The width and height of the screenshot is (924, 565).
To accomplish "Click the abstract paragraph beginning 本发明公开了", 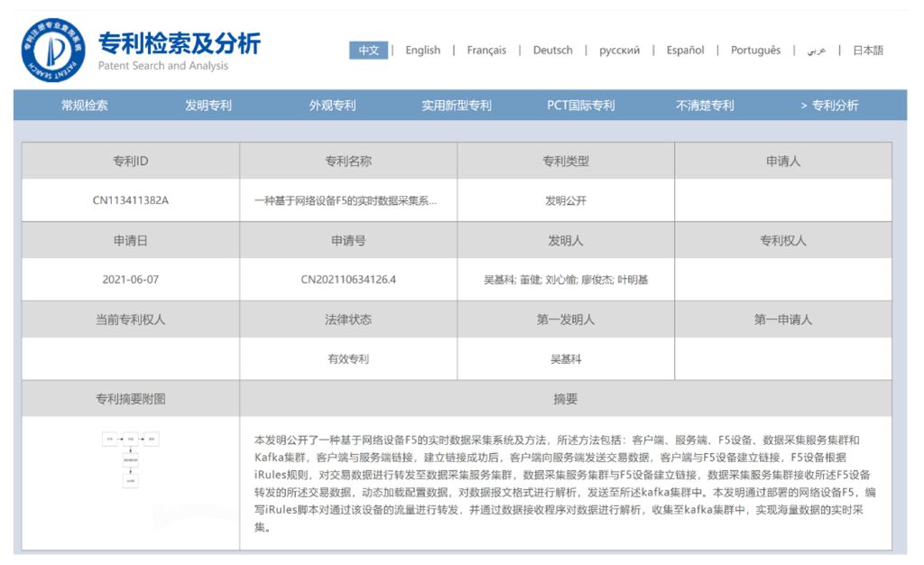I will [565, 484].
